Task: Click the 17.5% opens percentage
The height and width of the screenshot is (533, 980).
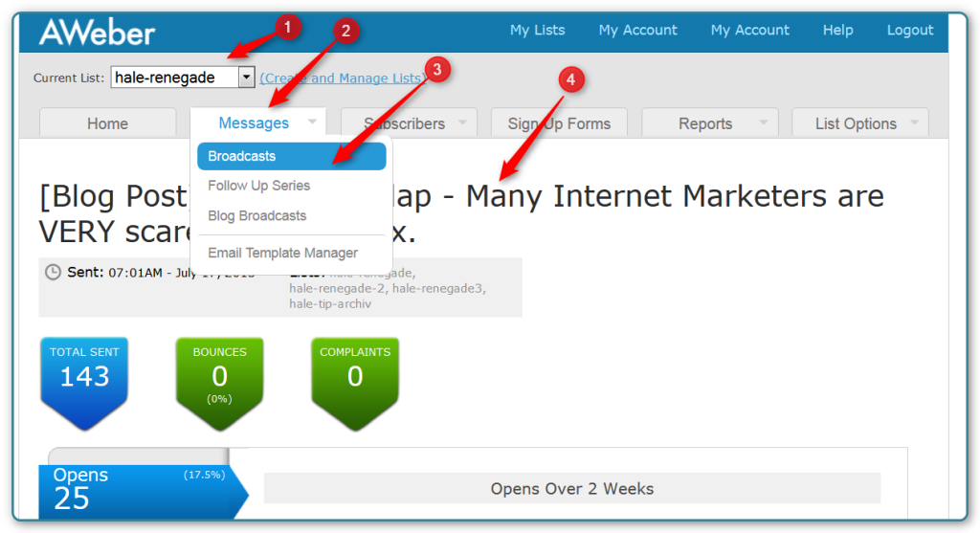Action: tap(205, 475)
